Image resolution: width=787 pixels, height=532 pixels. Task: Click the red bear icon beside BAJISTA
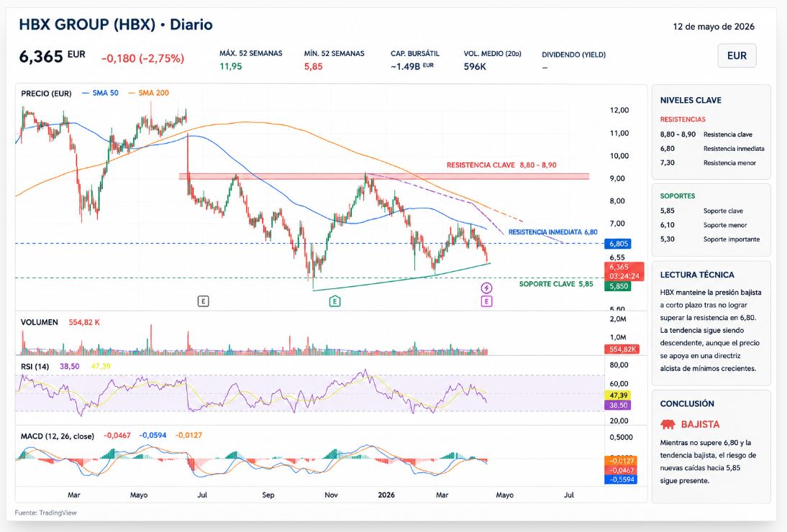[x=668, y=425]
